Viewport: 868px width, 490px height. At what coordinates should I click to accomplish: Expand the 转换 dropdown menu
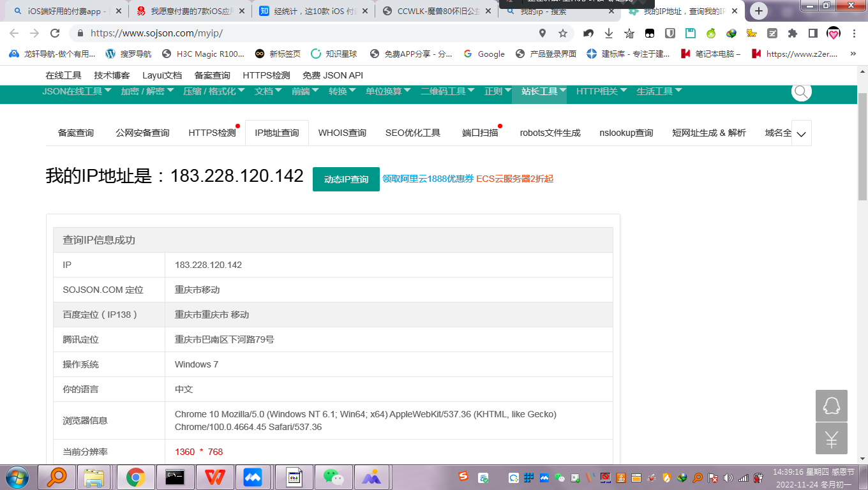(339, 91)
